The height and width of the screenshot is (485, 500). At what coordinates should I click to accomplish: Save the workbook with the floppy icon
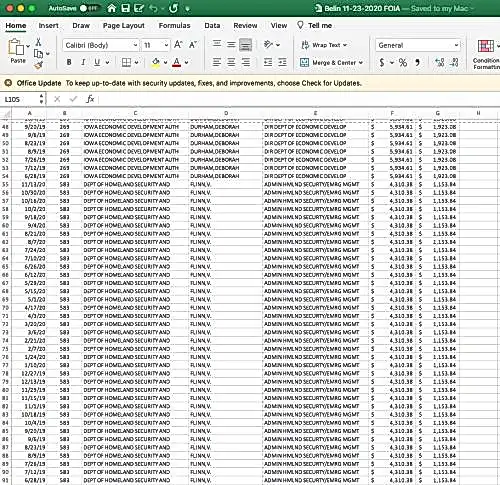[125, 8]
